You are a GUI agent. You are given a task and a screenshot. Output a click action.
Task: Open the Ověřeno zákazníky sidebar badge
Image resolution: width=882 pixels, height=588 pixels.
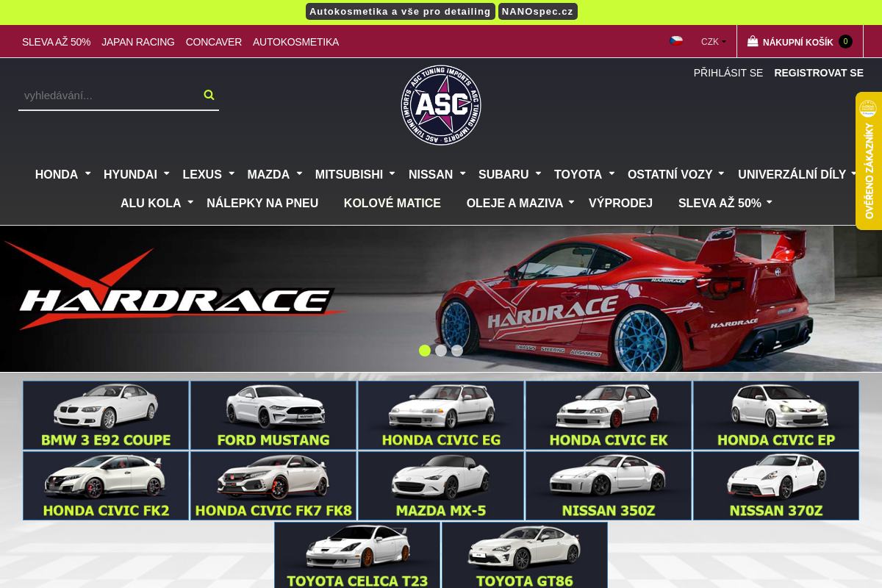click(x=869, y=161)
